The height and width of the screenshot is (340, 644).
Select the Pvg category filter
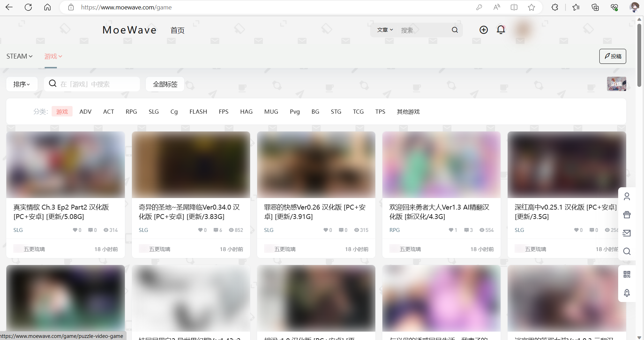[295, 112]
